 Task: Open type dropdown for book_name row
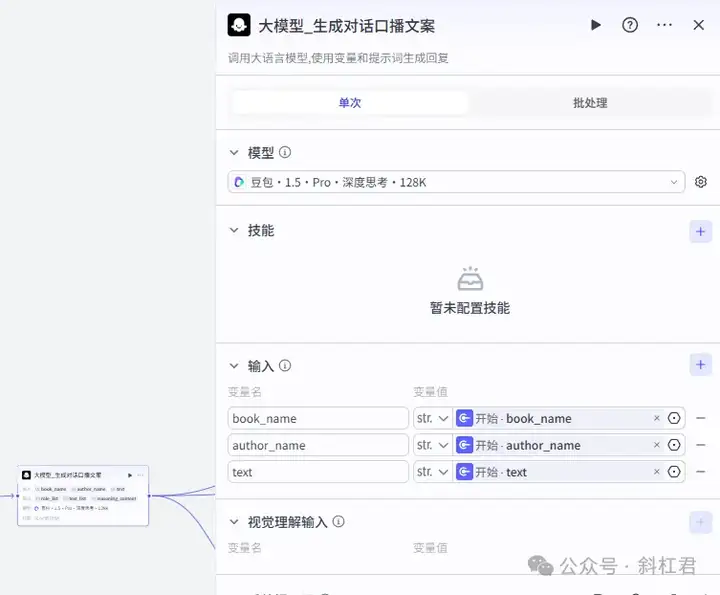coord(433,418)
